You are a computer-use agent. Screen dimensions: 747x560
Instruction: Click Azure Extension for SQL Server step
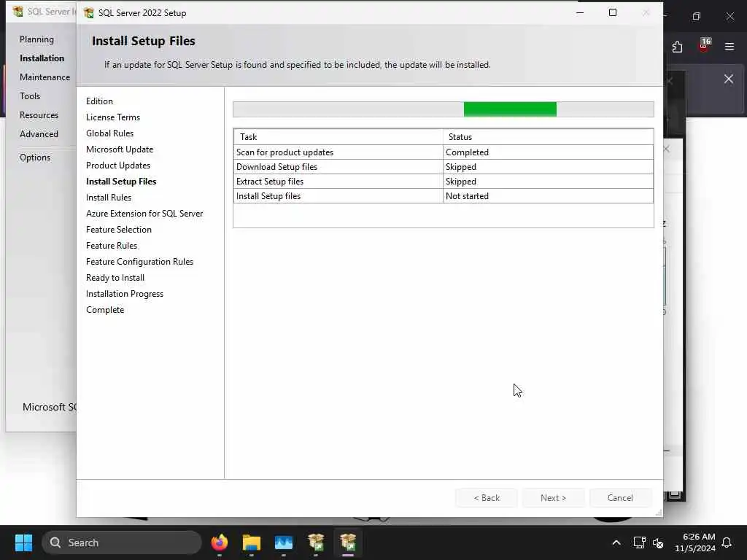[144, 214]
